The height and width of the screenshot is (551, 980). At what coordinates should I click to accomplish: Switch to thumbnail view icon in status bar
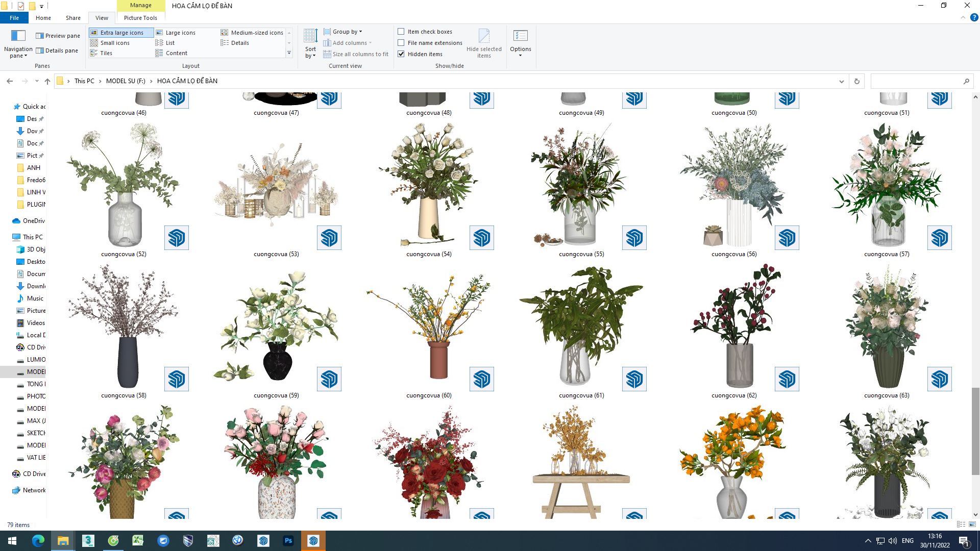coord(972,524)
